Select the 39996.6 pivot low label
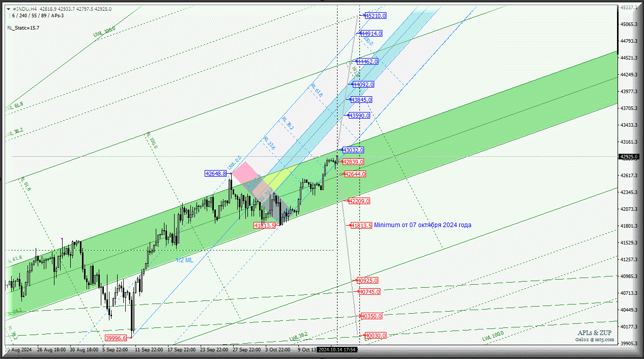 click(x=116, y=338)
